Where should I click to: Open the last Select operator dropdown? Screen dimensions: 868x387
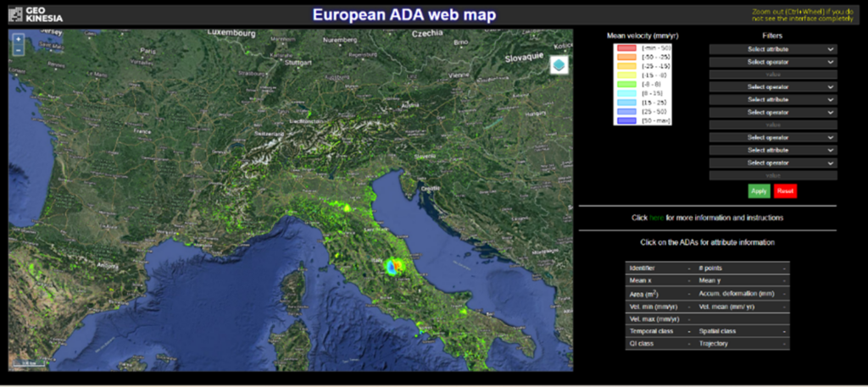coord(772,163)
